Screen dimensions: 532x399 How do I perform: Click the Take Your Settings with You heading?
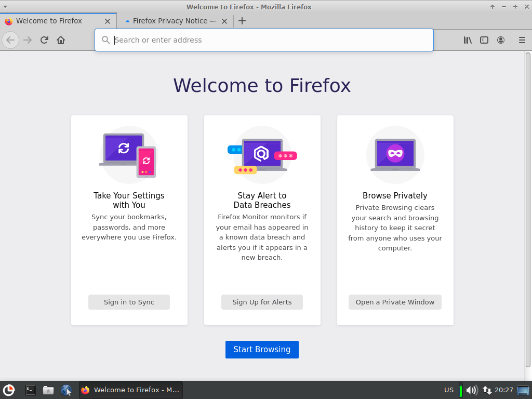coord(129,200)
